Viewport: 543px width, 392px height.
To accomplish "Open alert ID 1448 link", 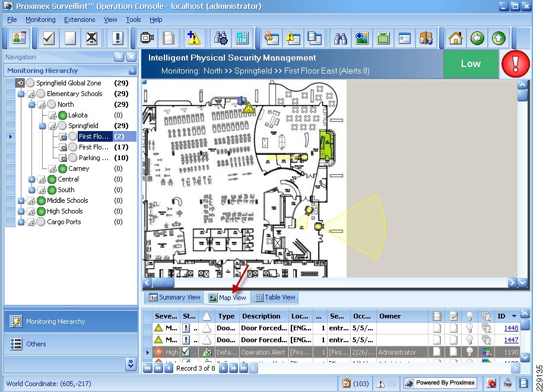I will (511, 328).
